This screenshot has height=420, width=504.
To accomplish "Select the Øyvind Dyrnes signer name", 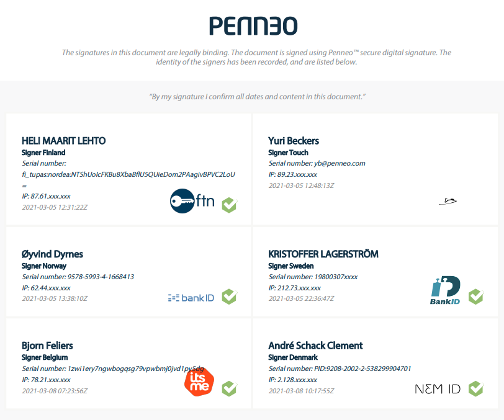I will tap(52, 254).
